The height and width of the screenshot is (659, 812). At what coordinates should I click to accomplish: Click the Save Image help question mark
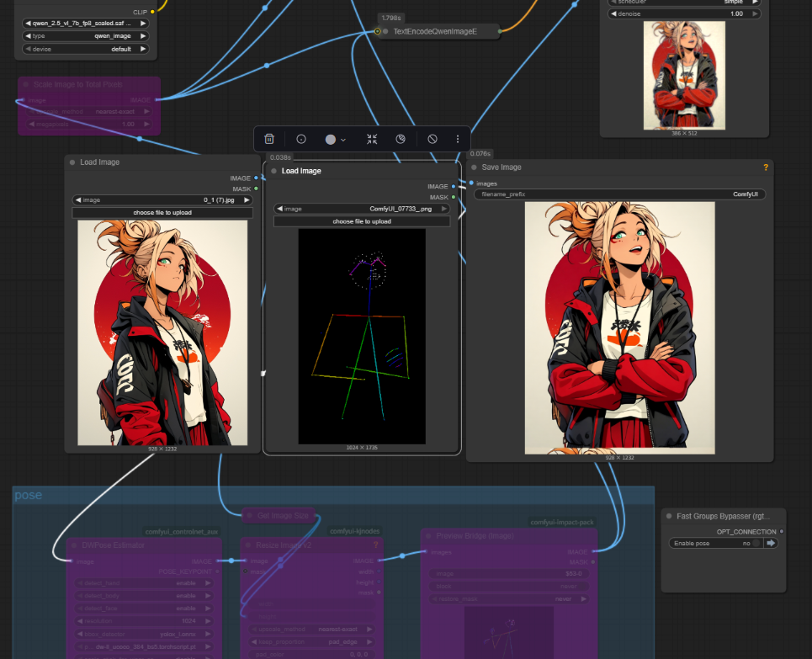pos(765,167)
